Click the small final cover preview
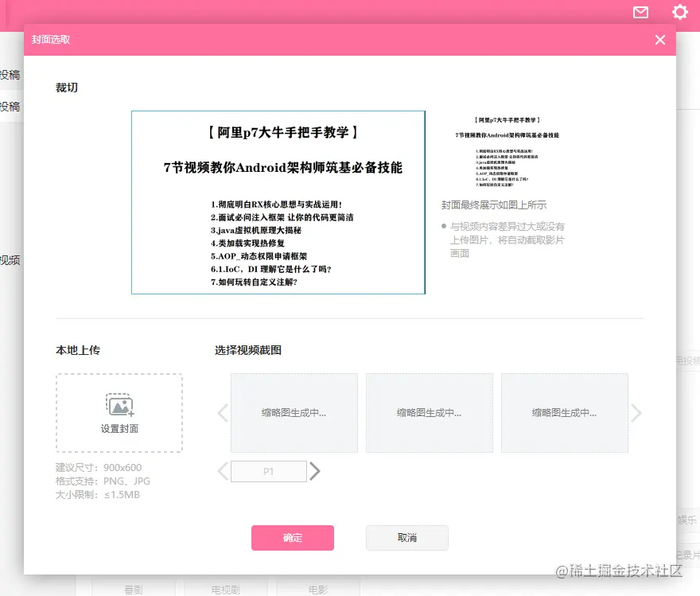The width and height of the screenshot is (700, 596). (x=507, y=152)
